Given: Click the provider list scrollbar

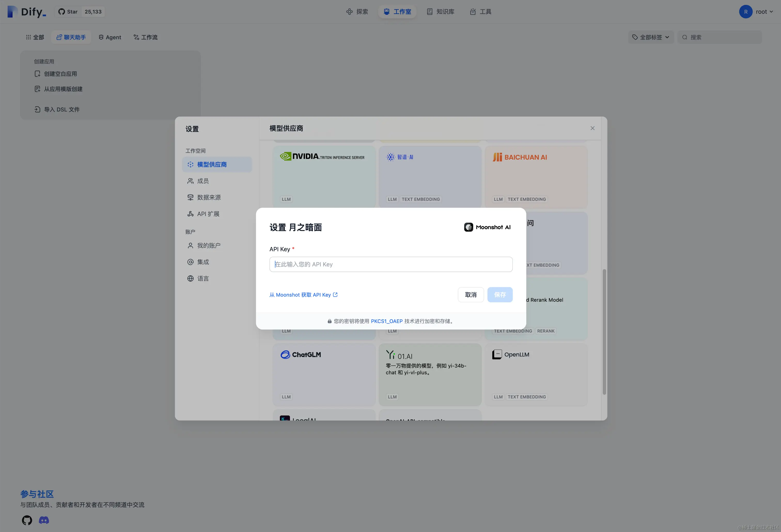Looking at the screenshot, I should pos(604,332).
